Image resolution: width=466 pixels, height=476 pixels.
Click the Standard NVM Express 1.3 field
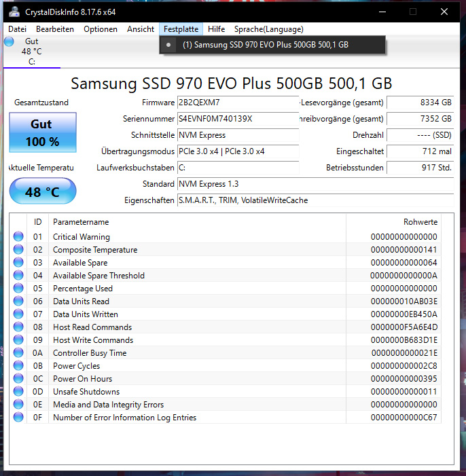[x=316, y=184]
